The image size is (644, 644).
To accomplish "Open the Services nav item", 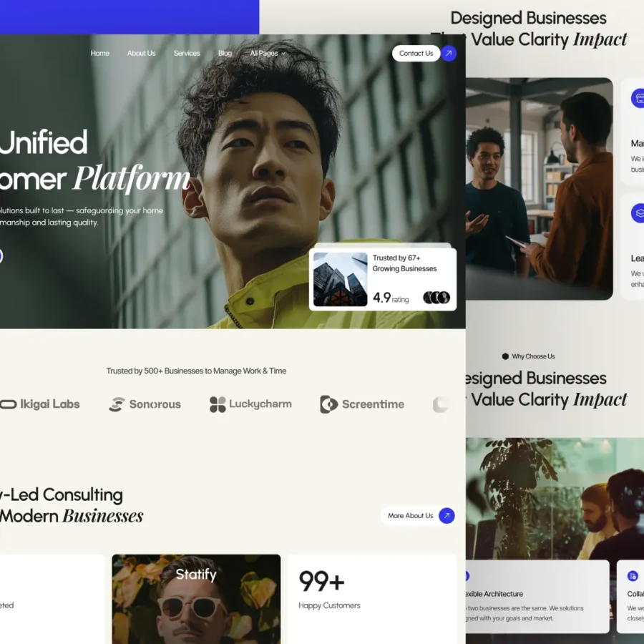I will point(187,54).
